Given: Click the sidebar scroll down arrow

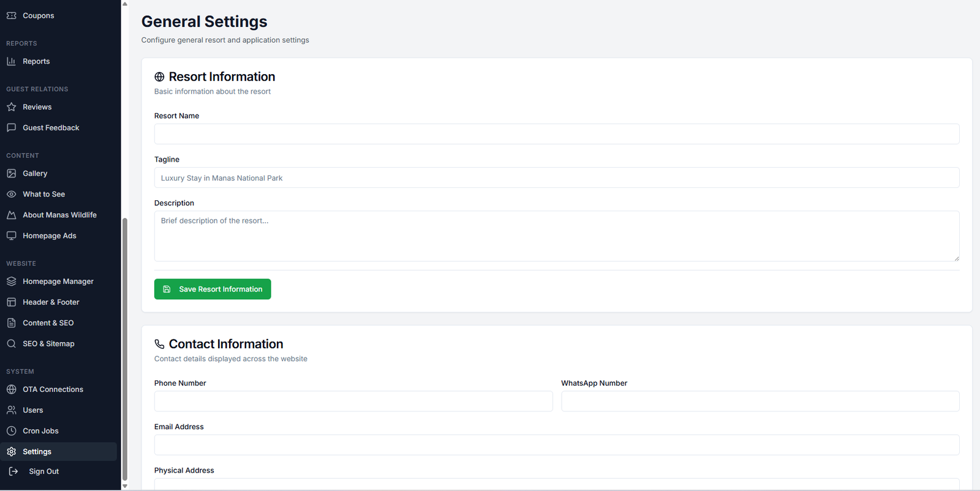Looking at the screenshot, I should point(125,486).
